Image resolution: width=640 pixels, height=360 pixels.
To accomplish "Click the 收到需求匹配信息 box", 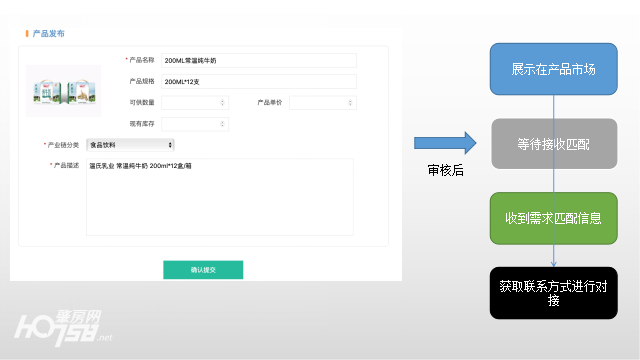I will click(x=553, y=218).
